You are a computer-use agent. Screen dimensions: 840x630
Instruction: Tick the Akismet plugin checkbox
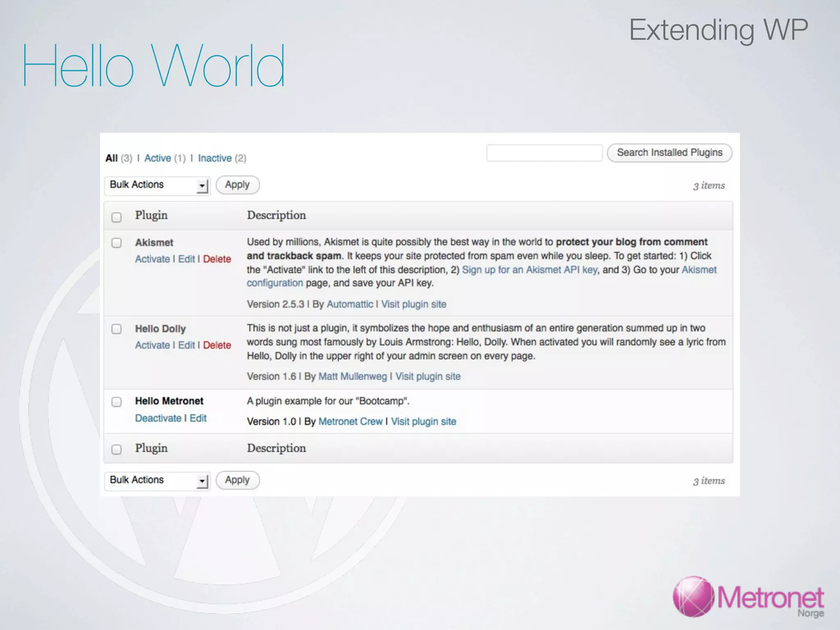(x=116, y=243)
